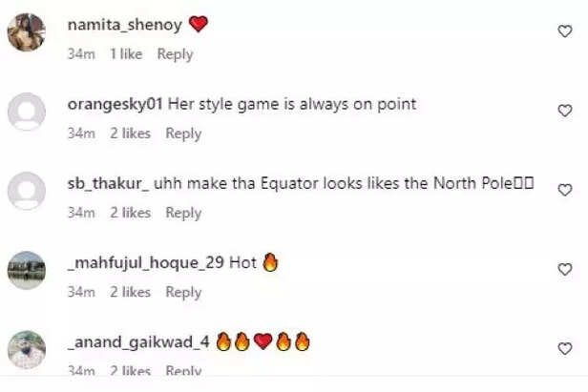Tap heart icon beside orangesky01's comment
Viewport: 588px width, 392px height.
565,111
